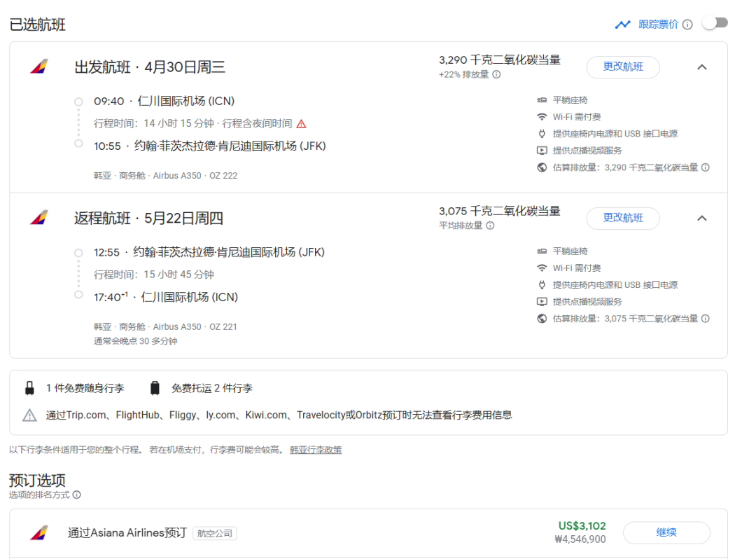
Task: Open the 韩亚行李政策 link
Action: click(x=315, y=450)
